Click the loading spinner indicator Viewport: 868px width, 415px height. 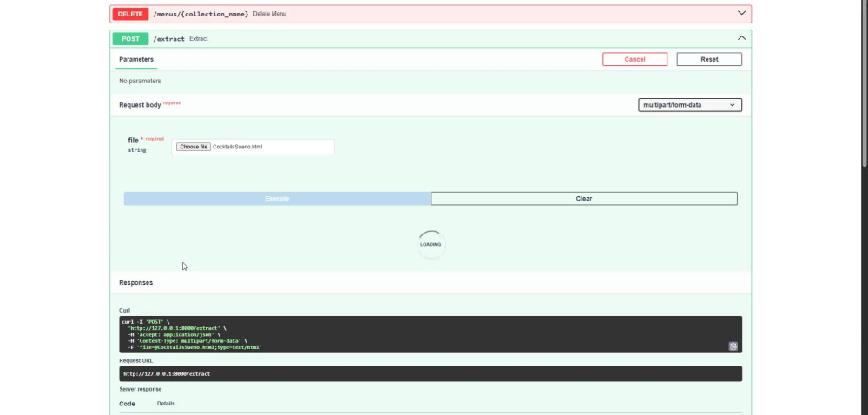(x=431, y=245)
